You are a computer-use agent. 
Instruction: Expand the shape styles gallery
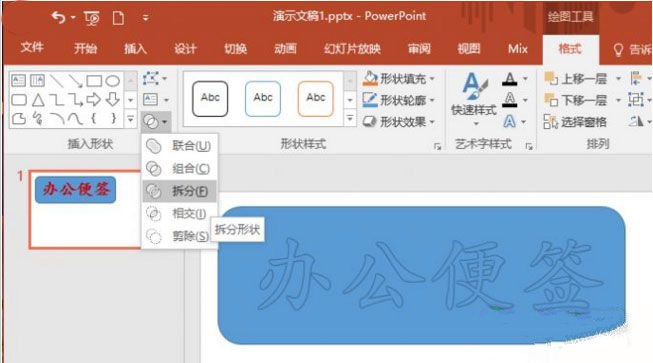tap(350, 119)
